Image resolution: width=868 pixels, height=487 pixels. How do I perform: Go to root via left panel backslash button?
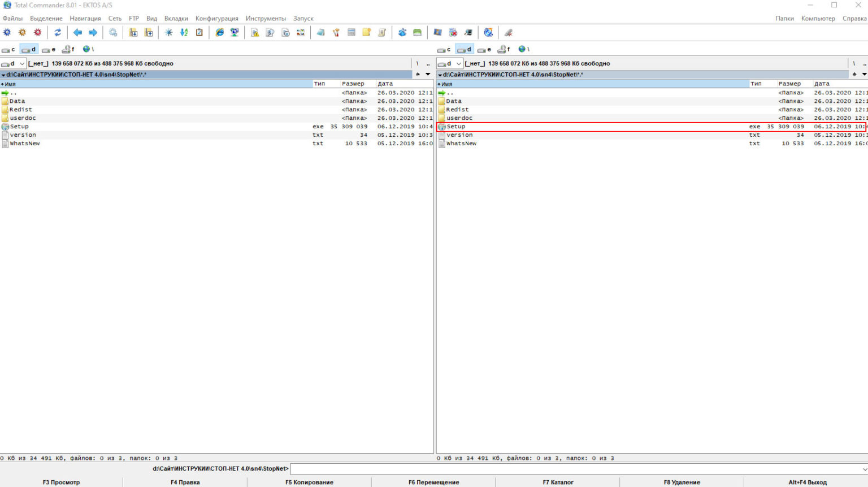click(418, 63)
